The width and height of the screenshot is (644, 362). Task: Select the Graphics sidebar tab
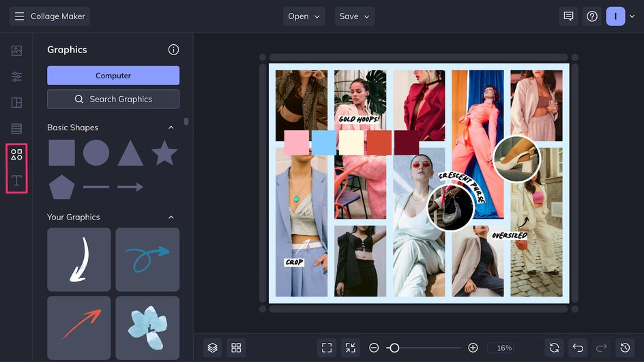click(x=16, y=154)
